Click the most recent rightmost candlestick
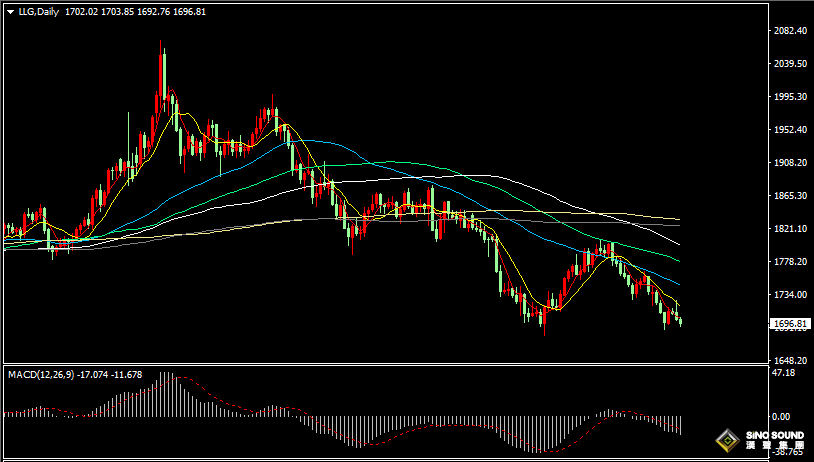Screen dimensions: 814x462 coord(681,321)
